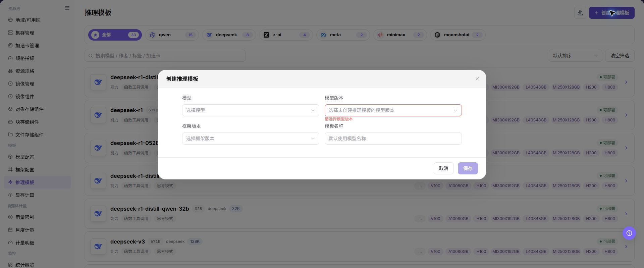This screenshot has height=268, width=644.
Task: Go to 用量限制 in the sidebar
Action: pos(38,217)
